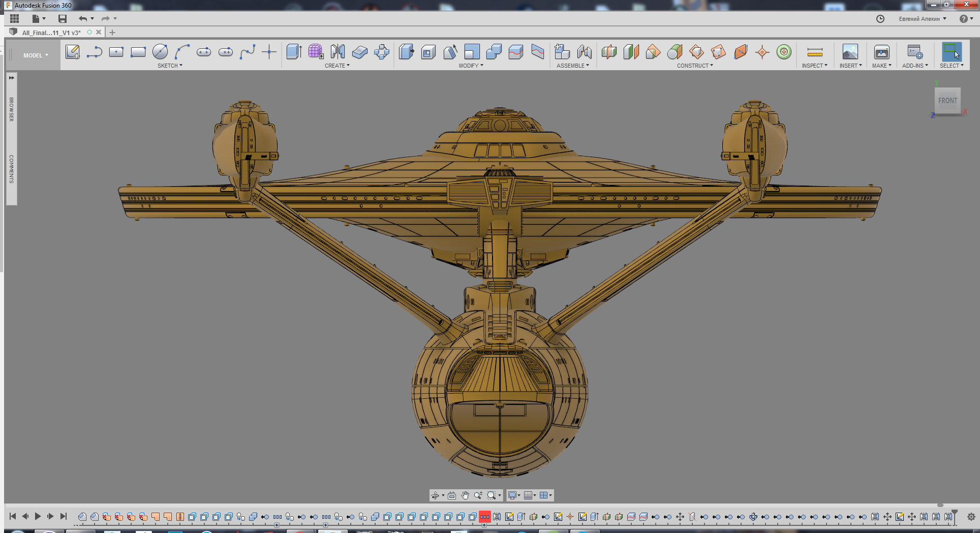Open Job Status clock icon
This screenshot has width=980, height=533.
point(880,19)
